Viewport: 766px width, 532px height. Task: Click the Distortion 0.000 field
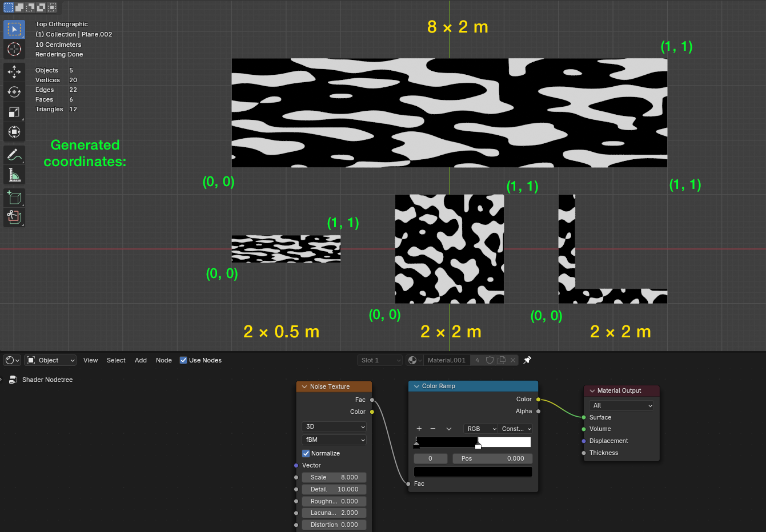click(x=334, y=525)
